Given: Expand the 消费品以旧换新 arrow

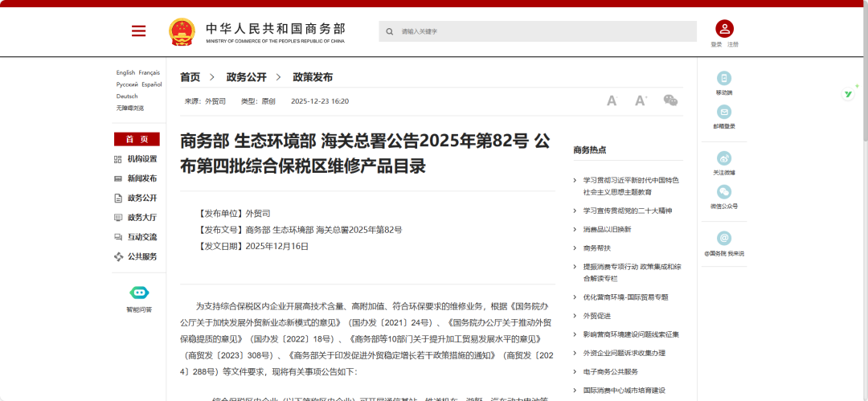Looking at the screenshot, I should coord(575,229).
